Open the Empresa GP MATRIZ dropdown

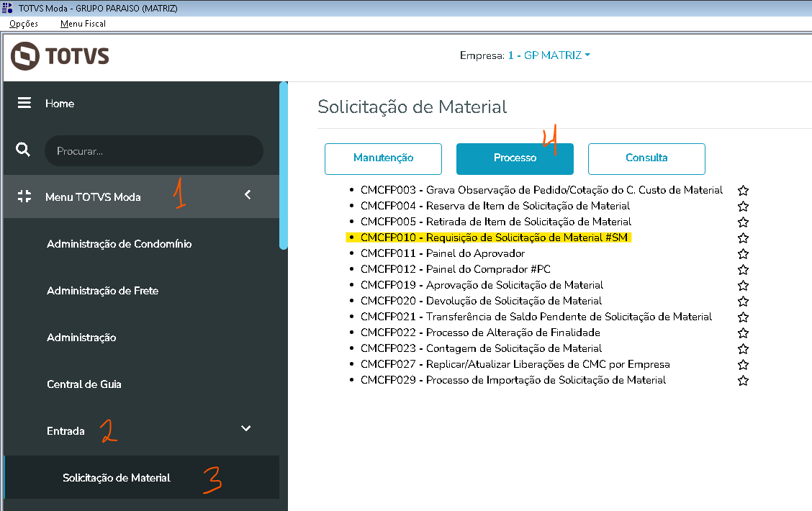click(x=549, y=55)
